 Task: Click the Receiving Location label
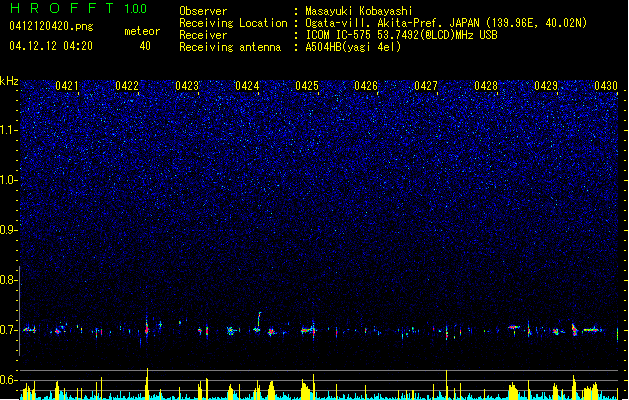point(233,23)
